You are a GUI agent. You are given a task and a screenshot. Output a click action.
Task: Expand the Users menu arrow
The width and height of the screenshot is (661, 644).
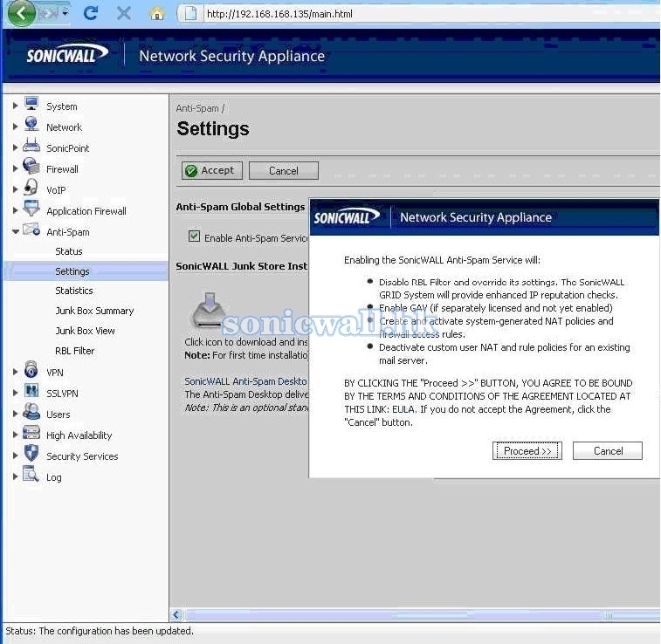[x=15, y=414]
